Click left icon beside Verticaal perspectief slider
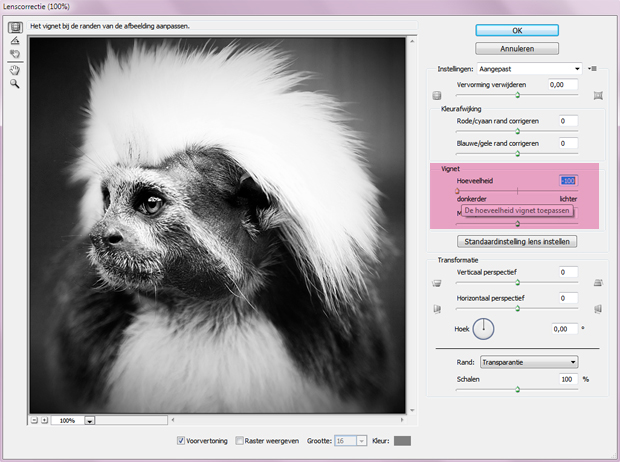 (x=437, y=283)
